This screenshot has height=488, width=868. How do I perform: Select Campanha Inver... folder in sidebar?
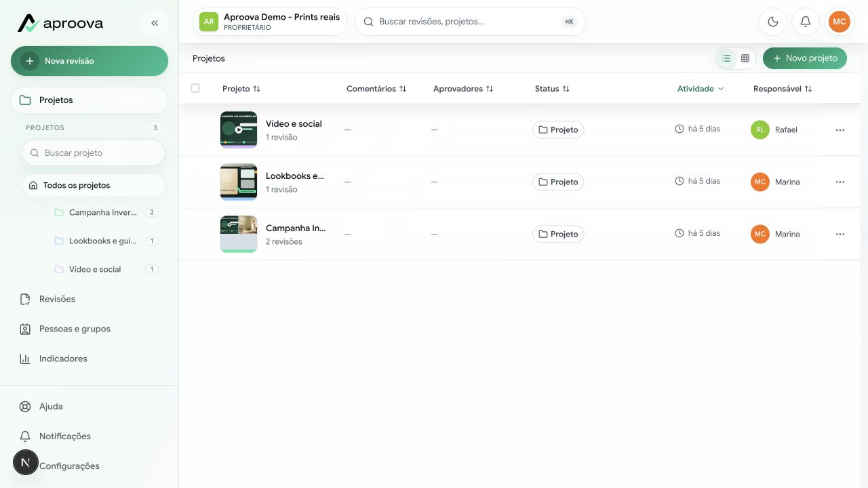(106, 213)
